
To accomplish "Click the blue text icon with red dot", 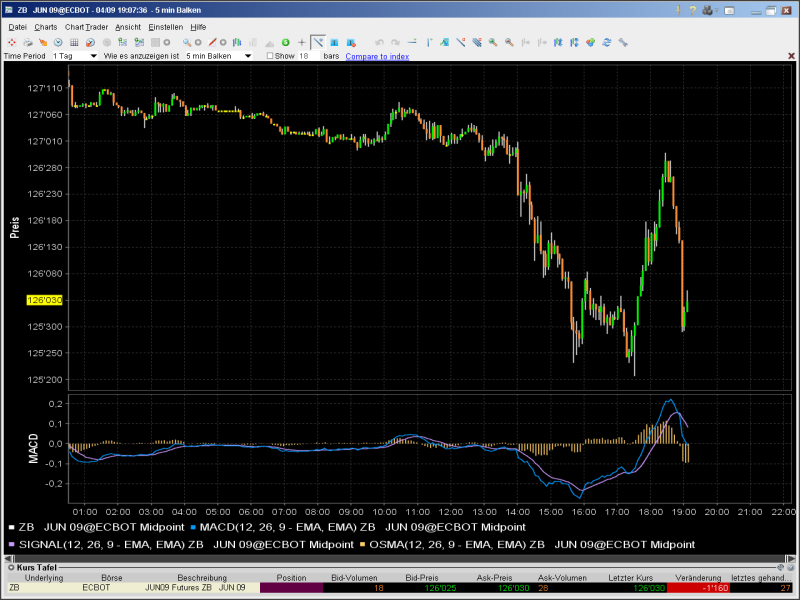I will (x=351, y=42).
